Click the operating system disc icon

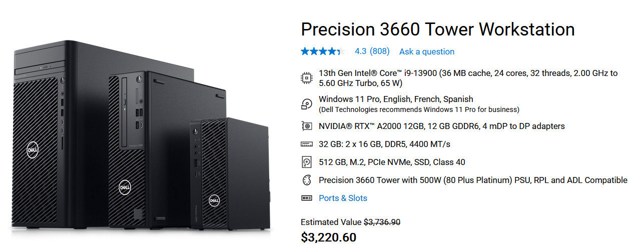[x=307, y=104]
